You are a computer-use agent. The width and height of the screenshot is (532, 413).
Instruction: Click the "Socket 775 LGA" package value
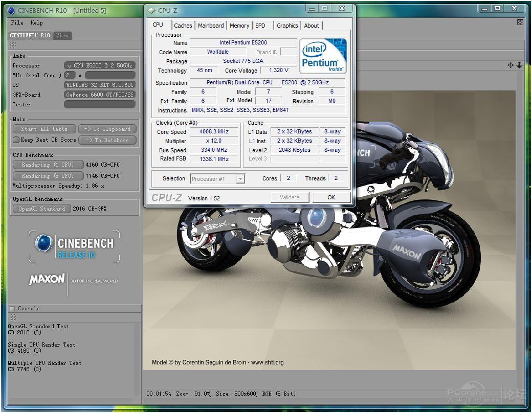coord(243,61)
